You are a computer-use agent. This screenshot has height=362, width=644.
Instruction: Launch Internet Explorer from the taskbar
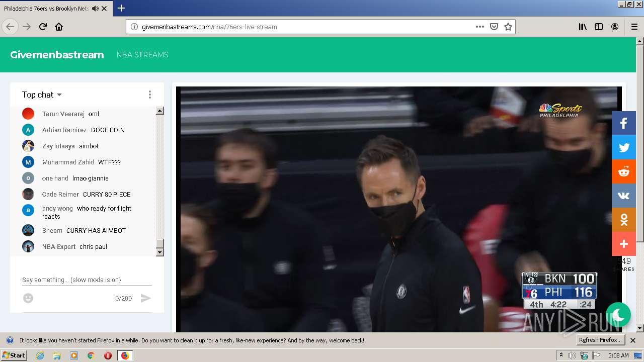pos(40,355)
